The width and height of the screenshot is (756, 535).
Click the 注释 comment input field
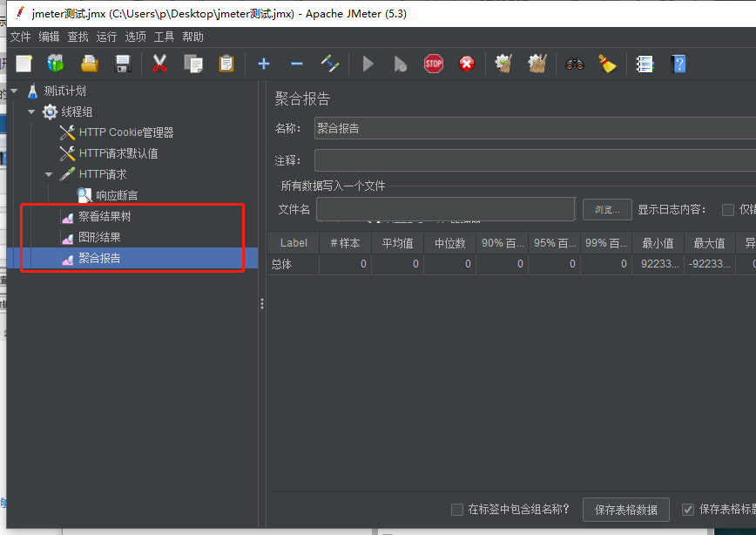(x=535, y=160)
